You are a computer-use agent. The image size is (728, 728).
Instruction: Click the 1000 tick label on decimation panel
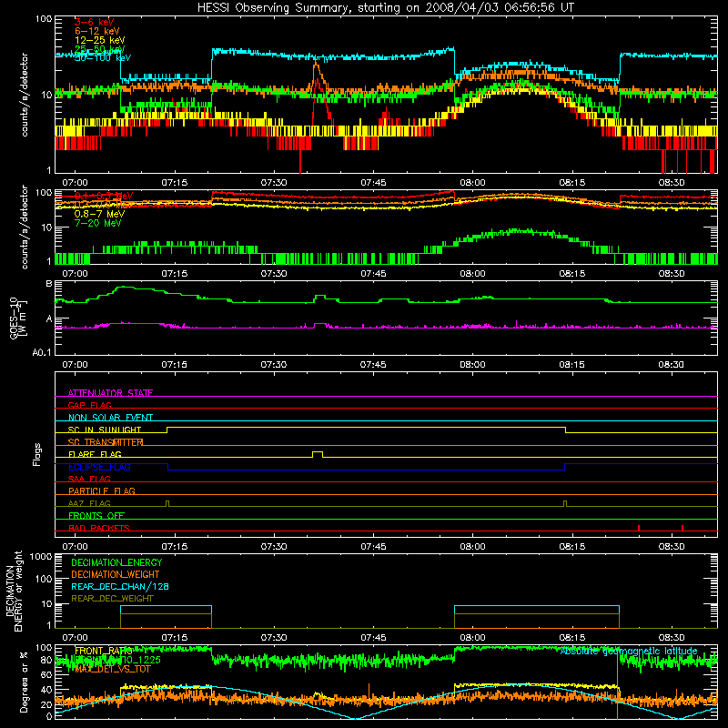coord(41,556)
